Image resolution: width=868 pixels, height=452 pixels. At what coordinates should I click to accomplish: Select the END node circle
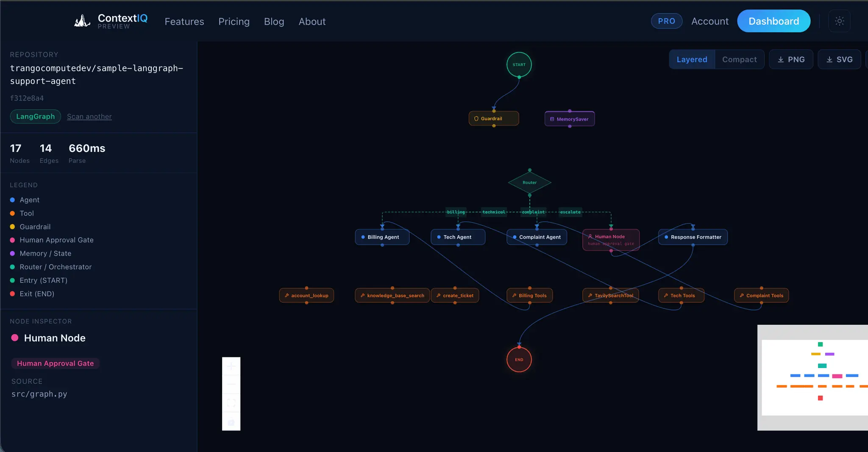pos(519,360)
